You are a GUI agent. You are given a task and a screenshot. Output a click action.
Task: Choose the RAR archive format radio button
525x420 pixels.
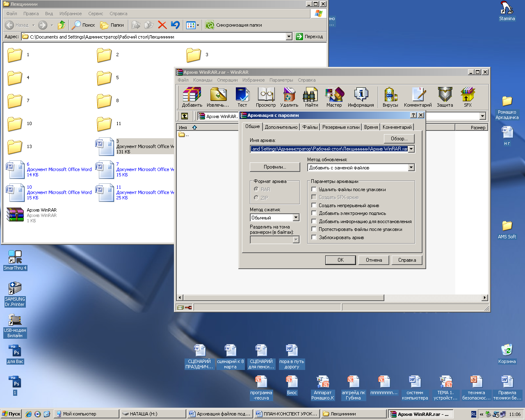click(x=256, y=189)
